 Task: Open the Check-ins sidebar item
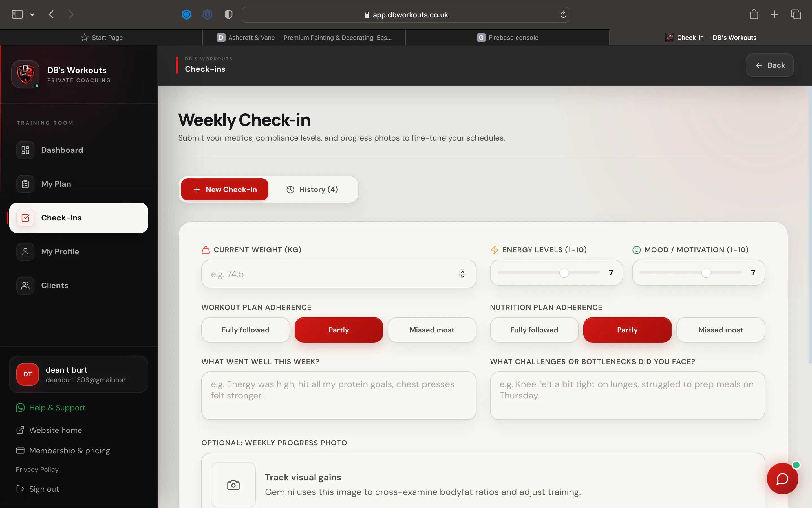click(78, 218)
